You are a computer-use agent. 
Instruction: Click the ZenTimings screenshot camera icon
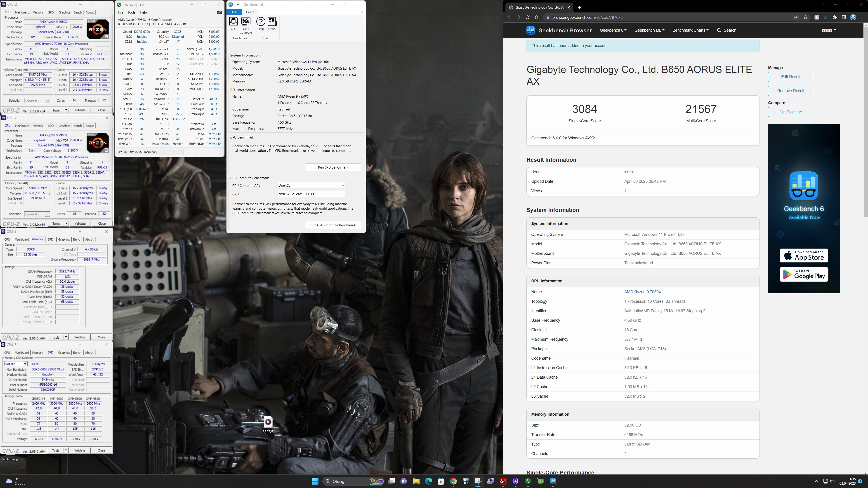(x=219, y=12)
